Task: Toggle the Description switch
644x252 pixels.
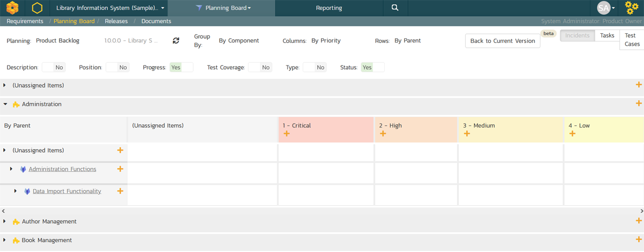Action: coord(53,68)
